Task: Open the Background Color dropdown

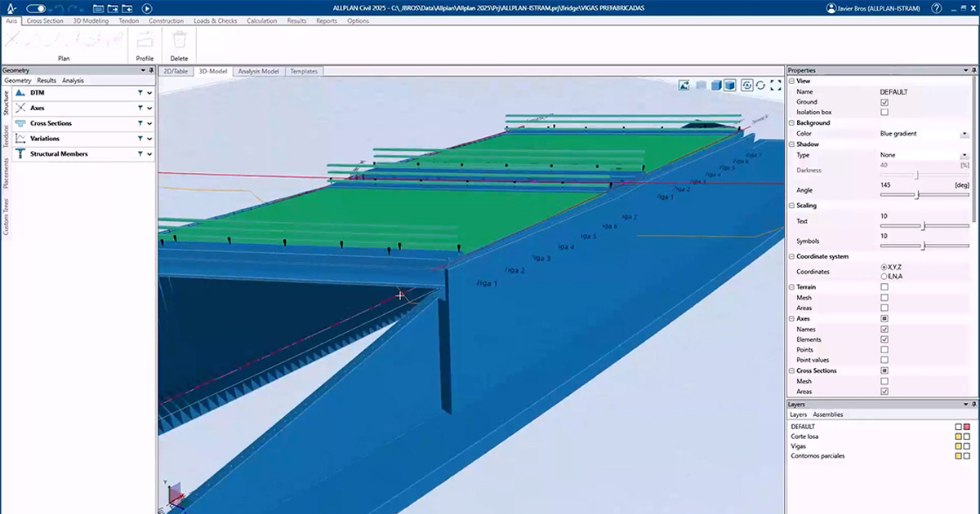Action: pyautogui.click(x=964, y=134)
